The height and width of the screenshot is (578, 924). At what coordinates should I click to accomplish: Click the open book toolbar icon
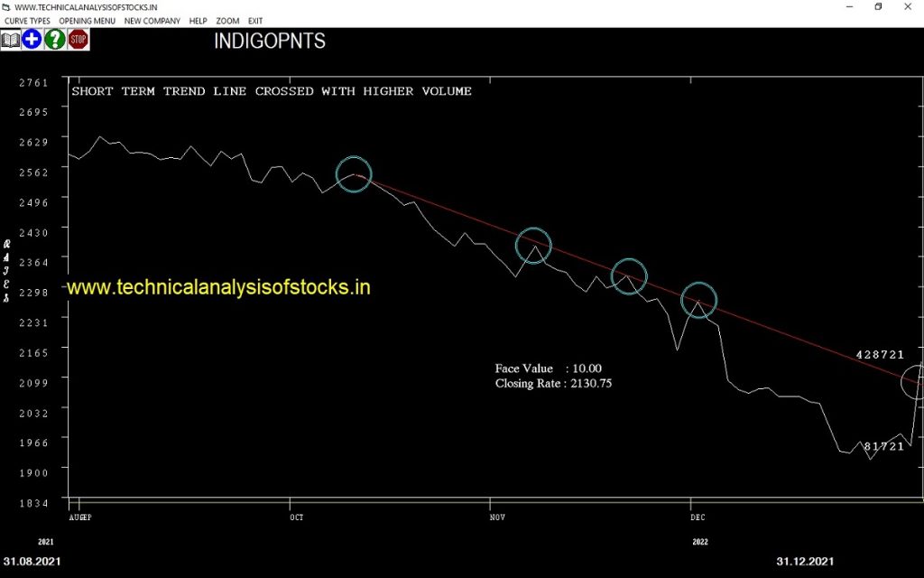[11, 40]
